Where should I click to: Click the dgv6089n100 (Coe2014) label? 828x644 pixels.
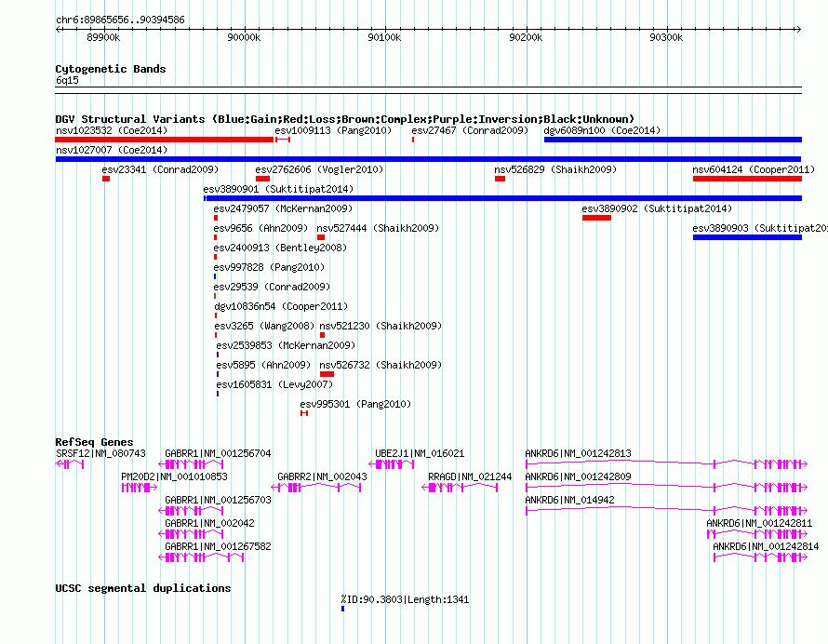click(602, 130)
